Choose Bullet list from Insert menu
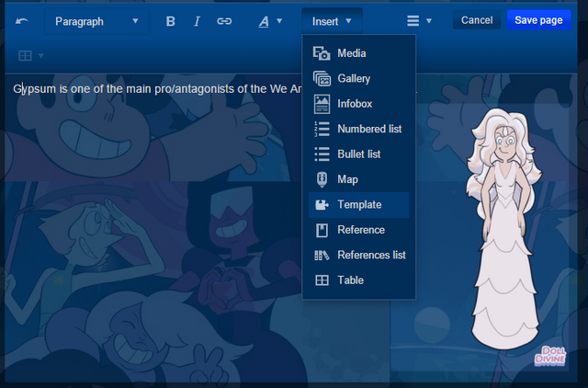This screenshot has width=588, height=388. (359, 154)
